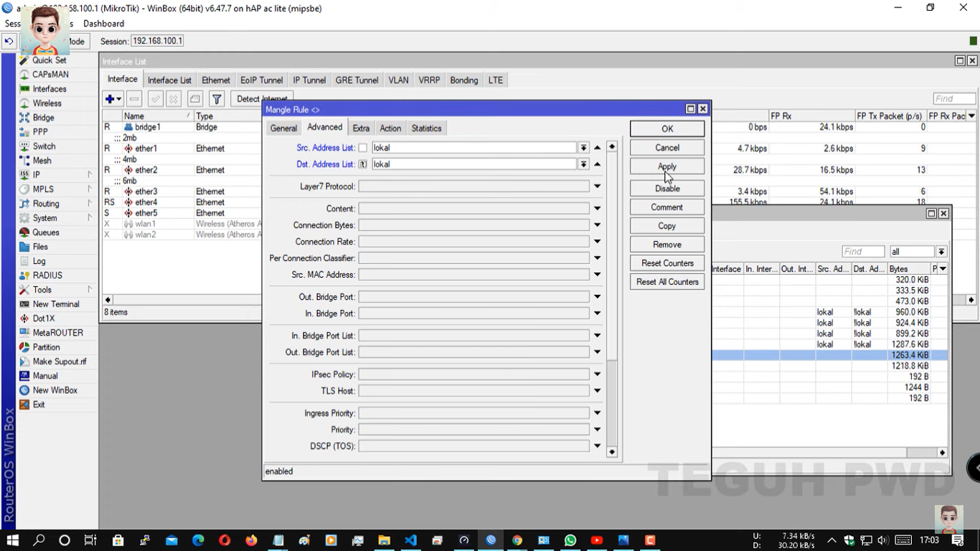Image resolution: width=980 pixels, height=551 pixels.
Task: Toggle the Dst. Address List invert checkbox
Action: click(363, 164)
